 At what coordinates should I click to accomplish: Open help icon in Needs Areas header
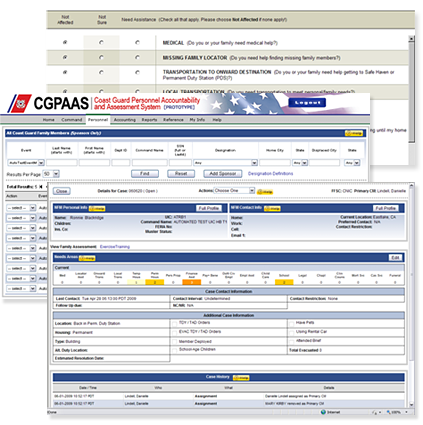pyautogui.click(x=87, y=258)
